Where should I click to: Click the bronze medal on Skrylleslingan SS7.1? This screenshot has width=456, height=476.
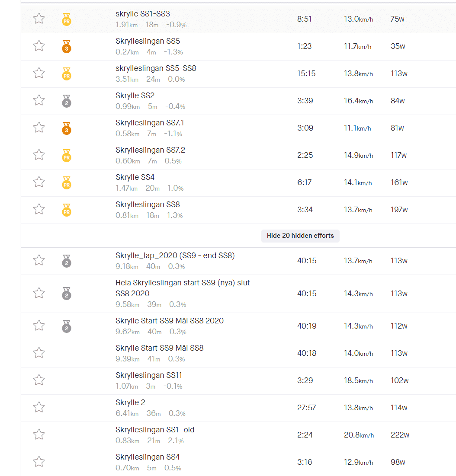(x=67, y=128)
